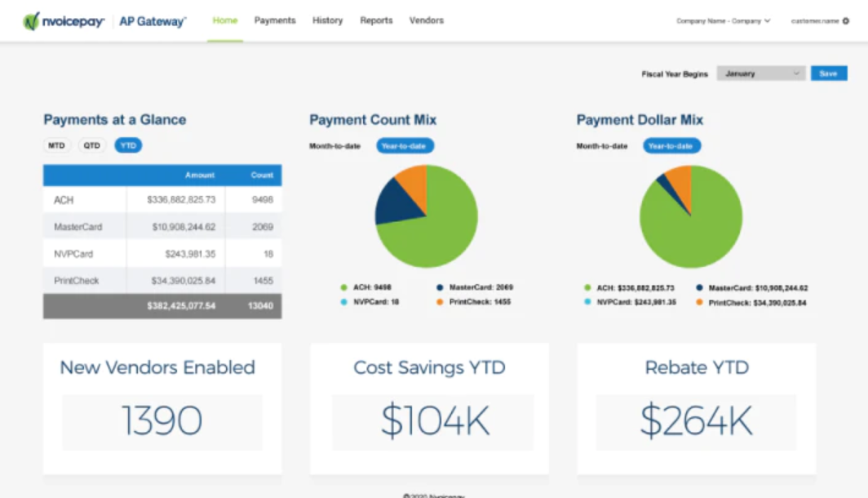Switch to MTD view in Payments at a Glance
The image size is (868, 498).
[55, 145]
